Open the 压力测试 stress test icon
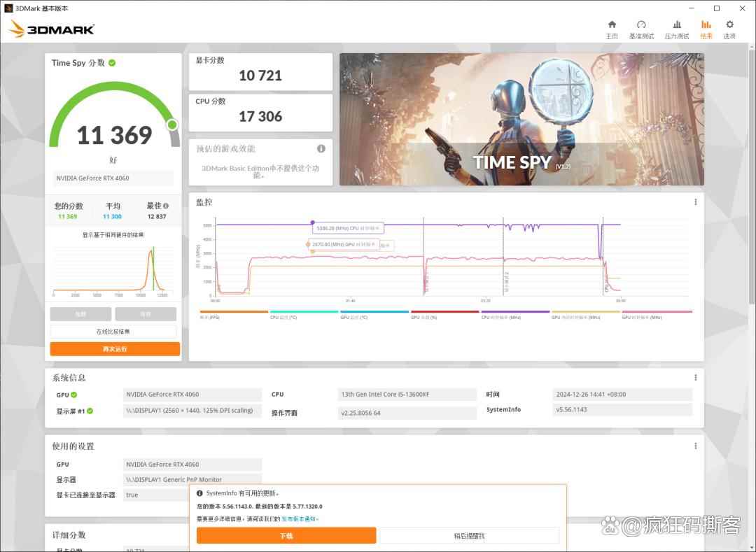The width and height of the screenshot is (756, 552). point(677,29)
